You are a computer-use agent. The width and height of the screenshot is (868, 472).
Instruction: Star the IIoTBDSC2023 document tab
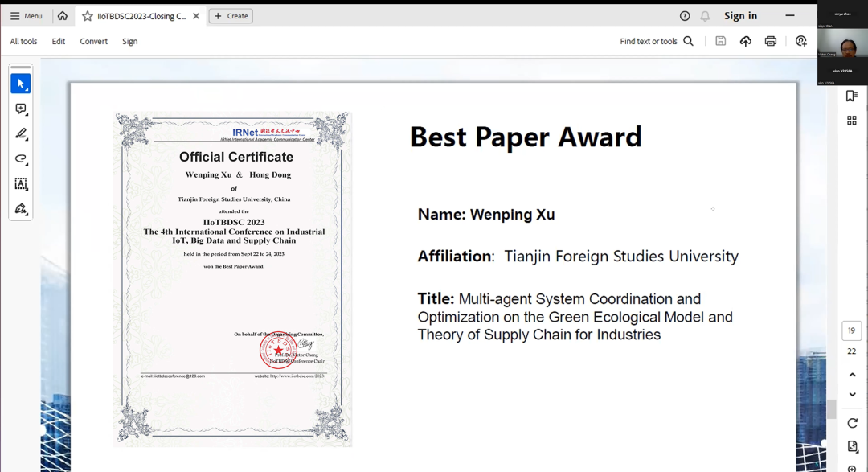[x=88, y=16]
